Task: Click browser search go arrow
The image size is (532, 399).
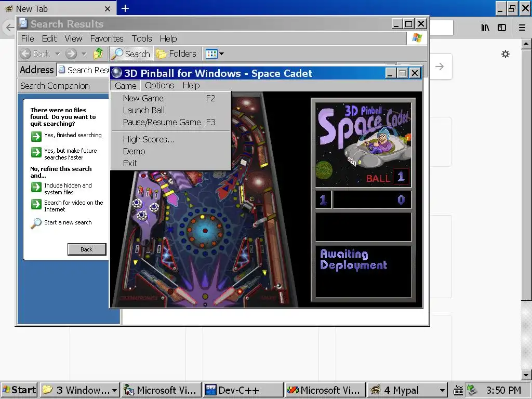Action: tap(440, 66)
